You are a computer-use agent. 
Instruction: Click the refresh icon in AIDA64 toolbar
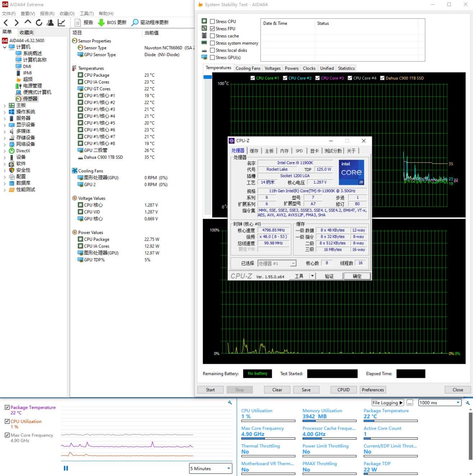(x=39, y=22)
